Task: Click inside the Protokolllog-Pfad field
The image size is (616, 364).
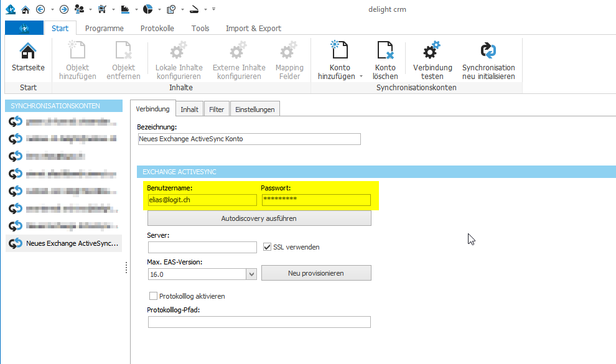Action: click(x=259, y=322)
